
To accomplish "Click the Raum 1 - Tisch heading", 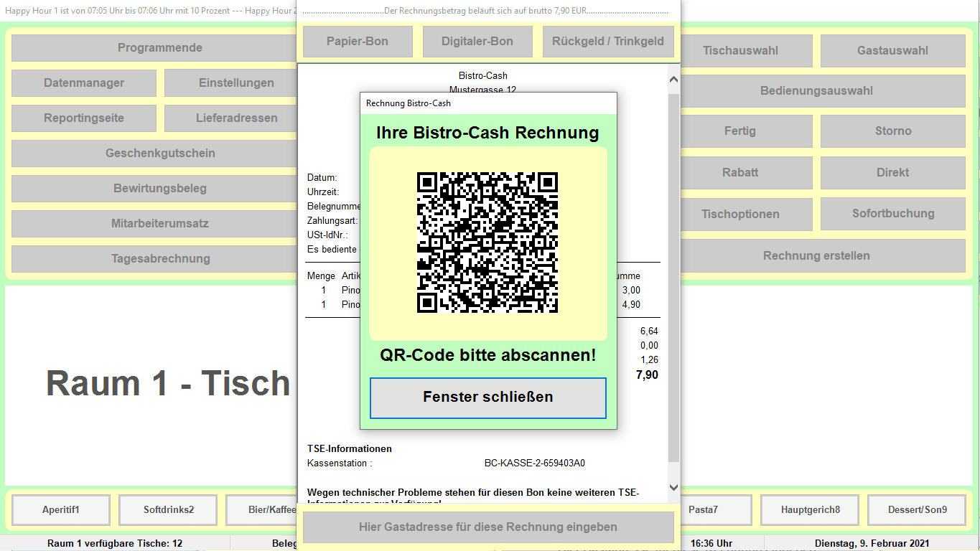I will click(169, 383).
